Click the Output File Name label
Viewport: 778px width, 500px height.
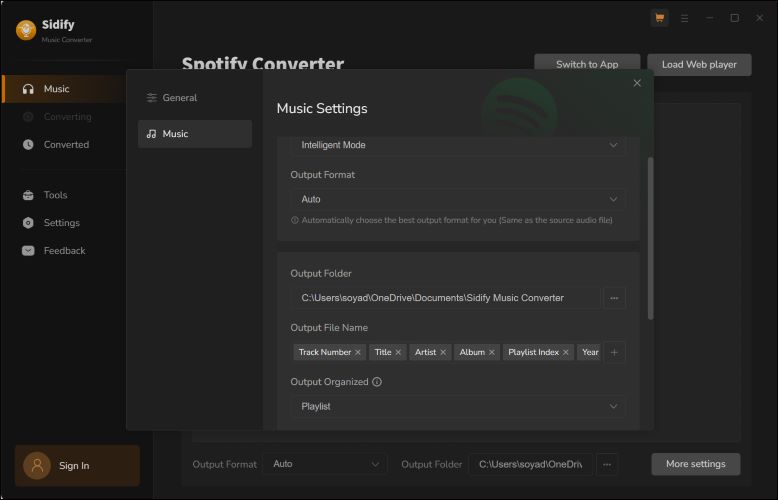329,328
